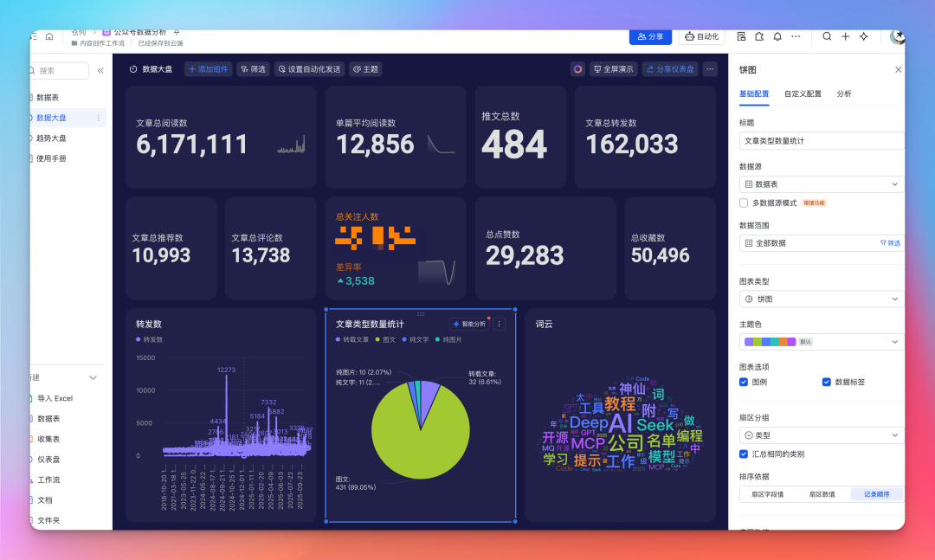Toggle 转载文章 legend item in pie chart

352,339
